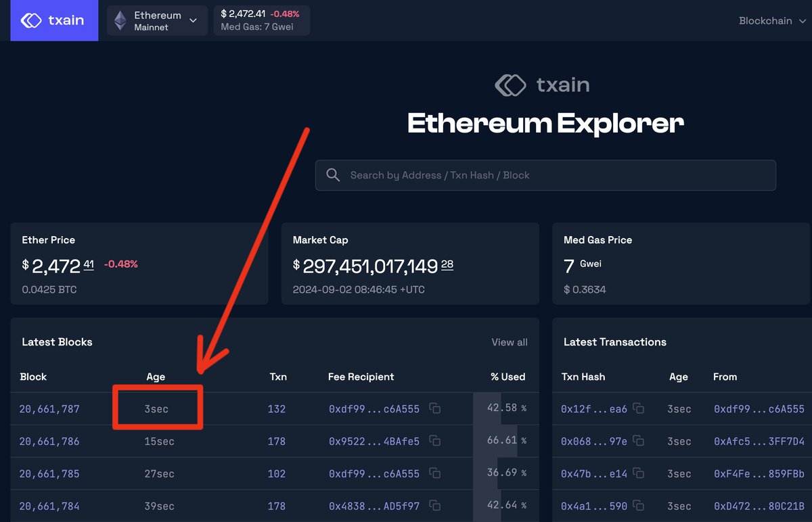Screen dimensions: 812x522
Task: Click the 27sec age cell
Action: (160, 474)
